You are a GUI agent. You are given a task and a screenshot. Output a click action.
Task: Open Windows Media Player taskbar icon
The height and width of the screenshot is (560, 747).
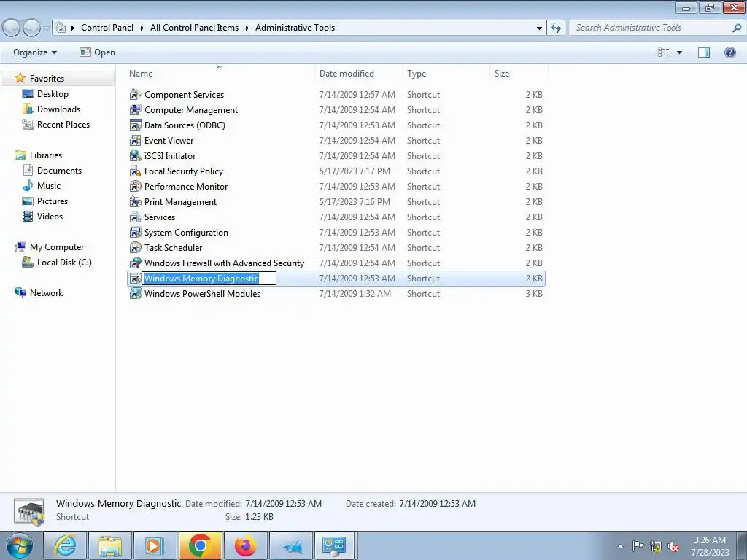click(155, 545)
